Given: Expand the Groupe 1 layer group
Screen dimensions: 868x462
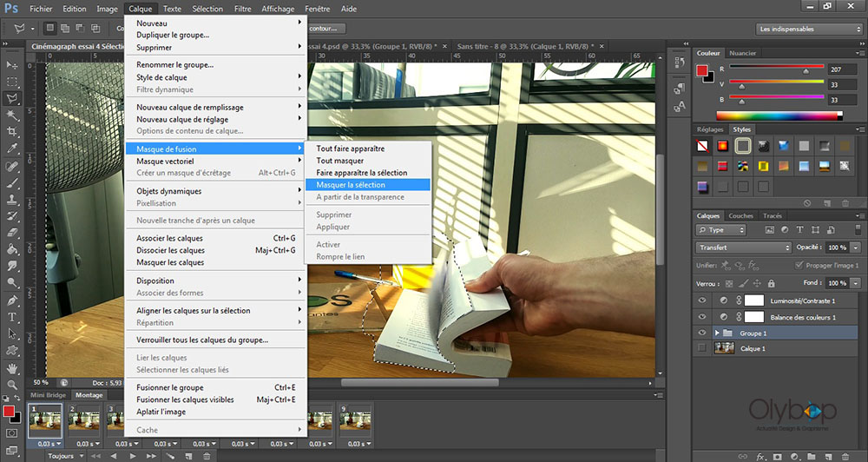Looking at the screenshot, I should [717, 333].
